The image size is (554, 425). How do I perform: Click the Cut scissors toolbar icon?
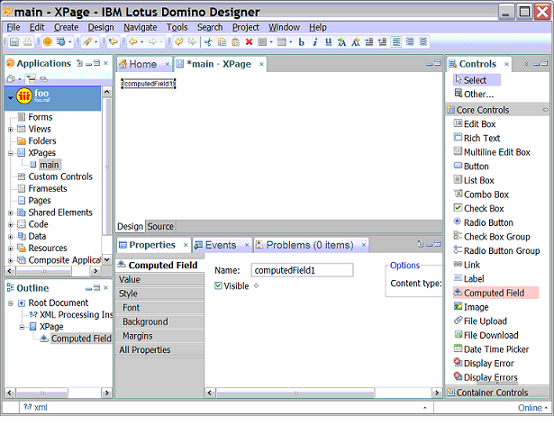[x=208, y=42]
